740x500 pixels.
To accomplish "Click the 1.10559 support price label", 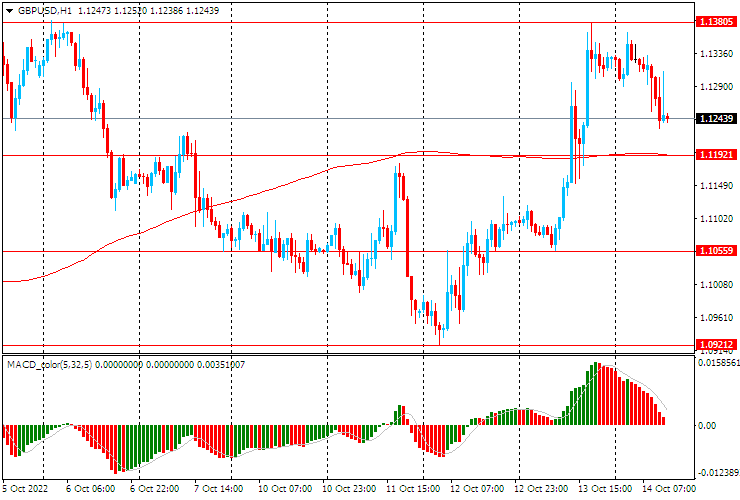I will [x=716, y=251].
